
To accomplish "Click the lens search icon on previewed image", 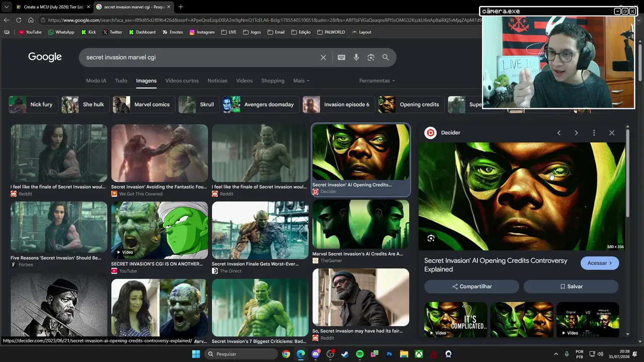I will click(x=431, y=238).
